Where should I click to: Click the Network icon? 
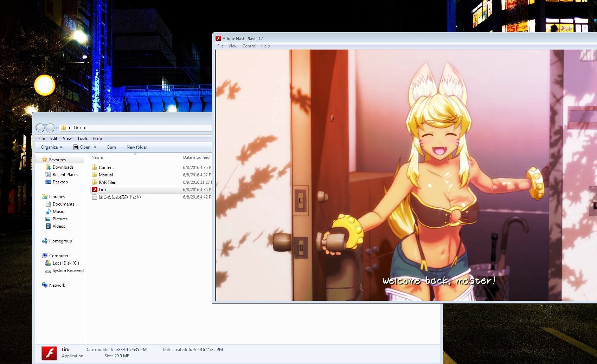[45, 285]
